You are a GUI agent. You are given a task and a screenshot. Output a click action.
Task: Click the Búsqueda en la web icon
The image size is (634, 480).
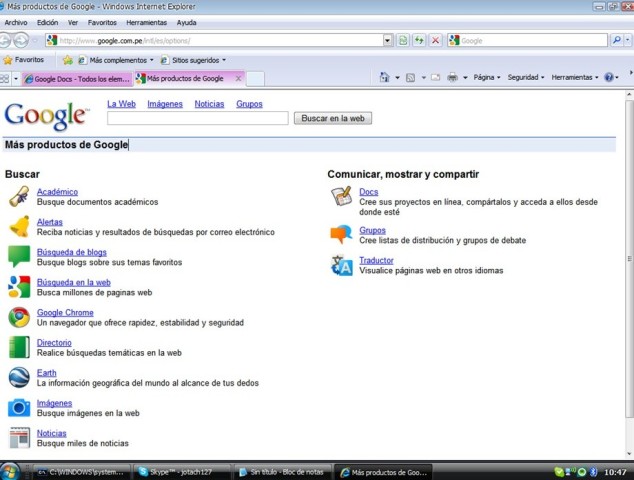pyautogui.click(x=19, y=287)
